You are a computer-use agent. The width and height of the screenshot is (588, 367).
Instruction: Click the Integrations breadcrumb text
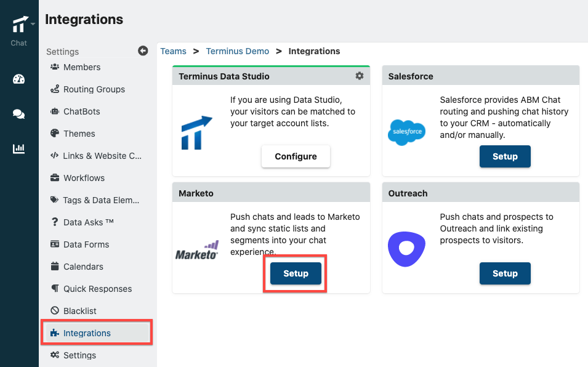(314, 51)
